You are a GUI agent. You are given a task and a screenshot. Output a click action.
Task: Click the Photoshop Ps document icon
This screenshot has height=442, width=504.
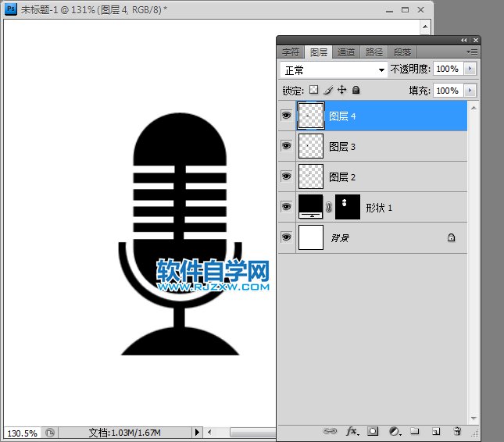[x=11, y=9]
